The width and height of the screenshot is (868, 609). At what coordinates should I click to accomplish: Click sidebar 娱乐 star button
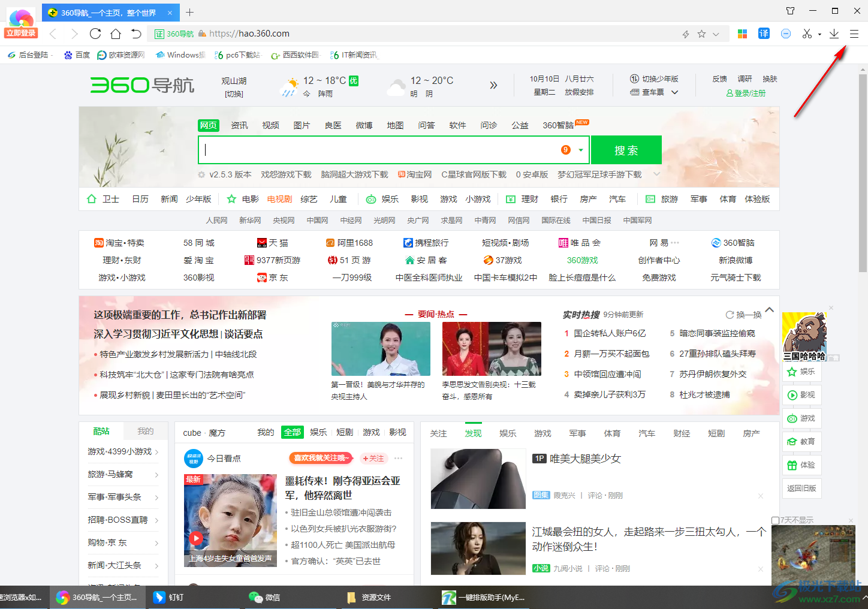click(801, 372)
